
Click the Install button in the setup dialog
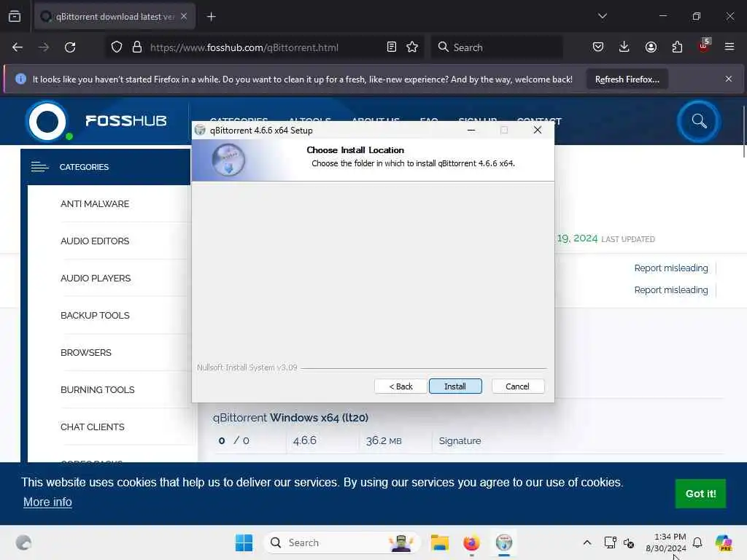(x=455, y=386)
